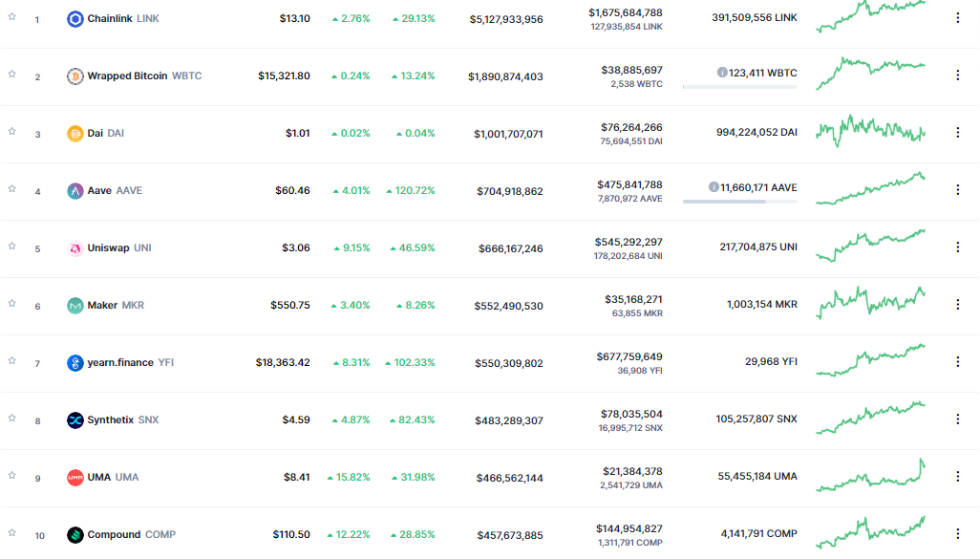980x559 pixels.
Task: Click the Maker logo icon
Action: 75,305
